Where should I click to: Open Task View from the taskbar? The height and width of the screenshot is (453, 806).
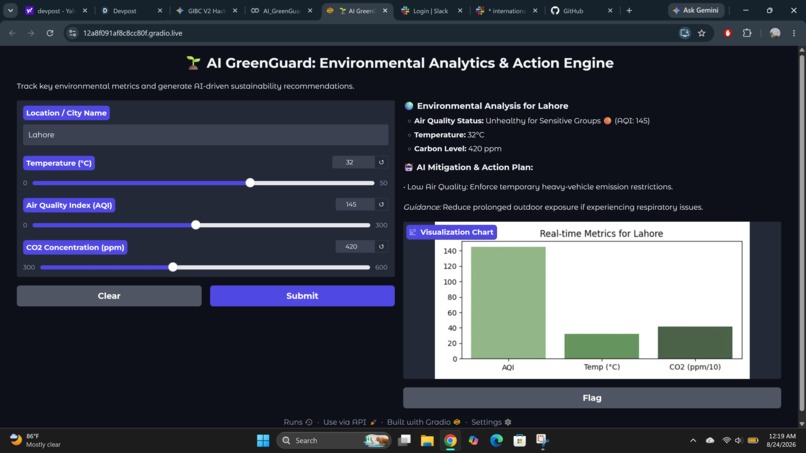405,440
